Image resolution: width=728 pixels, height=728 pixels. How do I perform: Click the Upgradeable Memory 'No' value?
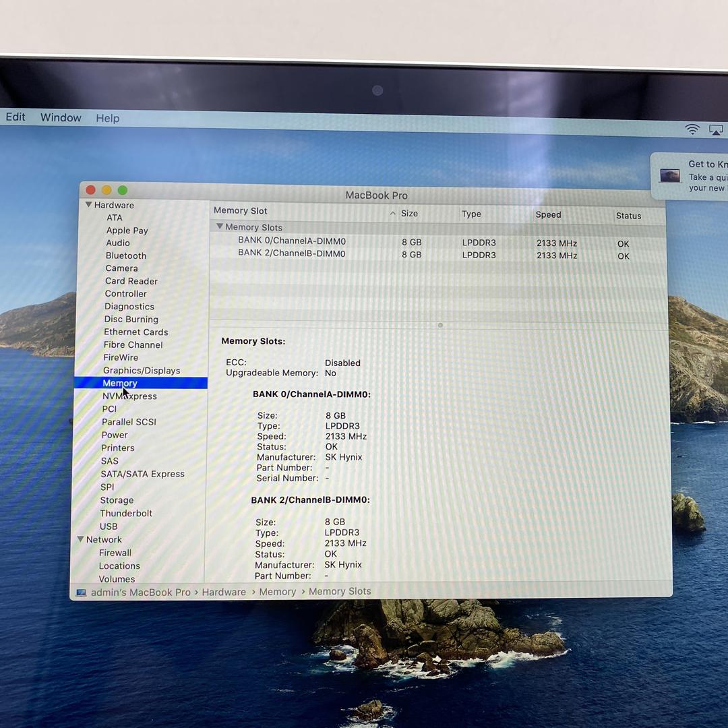tap(330, 373)
